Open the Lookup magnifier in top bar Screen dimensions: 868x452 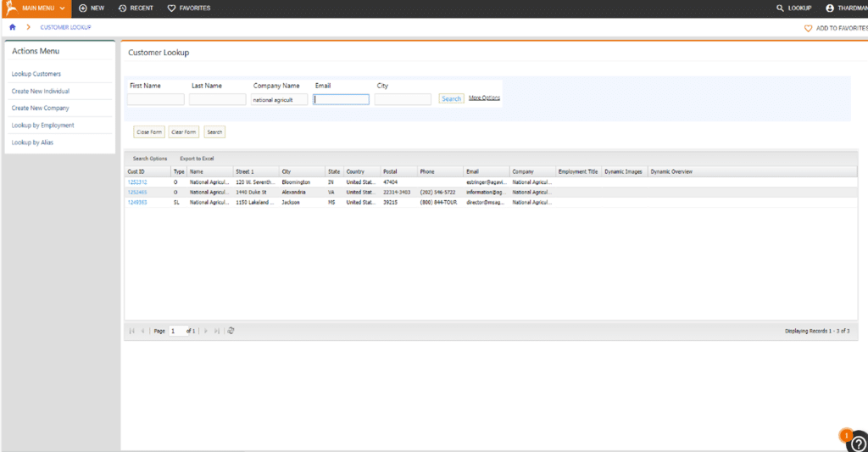click(x=782, y=8)
